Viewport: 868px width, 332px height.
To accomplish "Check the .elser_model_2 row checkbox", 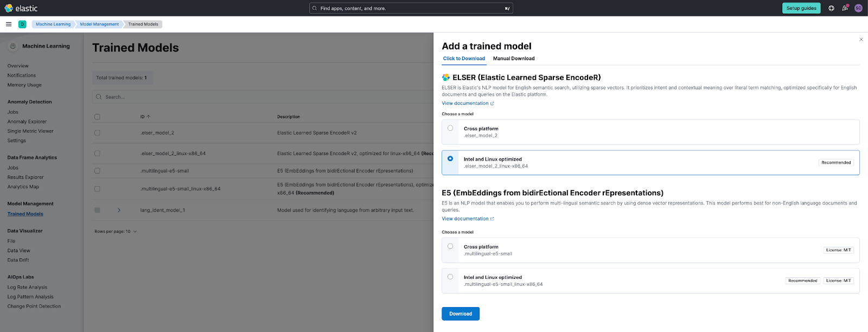I will click(x=97, y=132).
